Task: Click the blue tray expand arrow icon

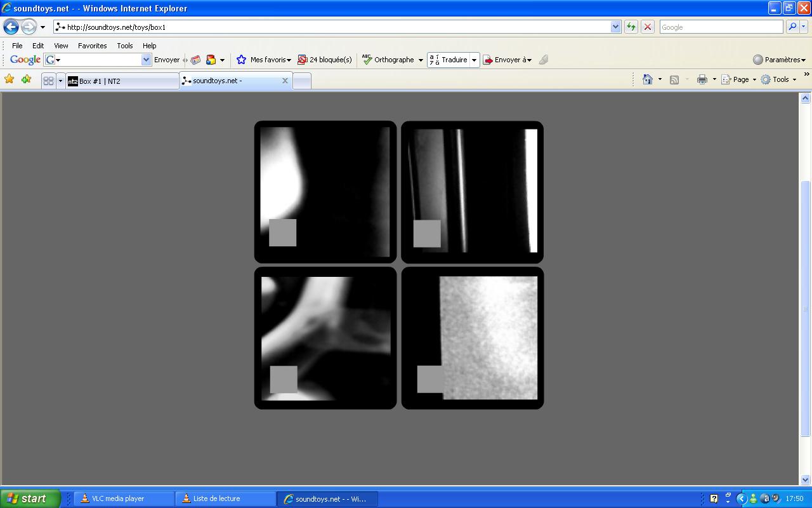Action: [x=741, y=498]
